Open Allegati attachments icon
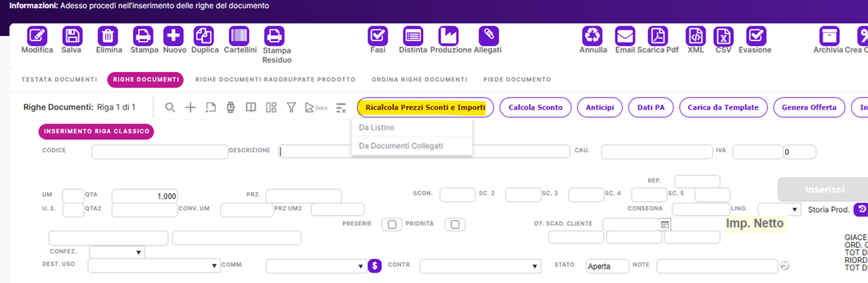Screen dimensions: 868x283 click(488, 35)
